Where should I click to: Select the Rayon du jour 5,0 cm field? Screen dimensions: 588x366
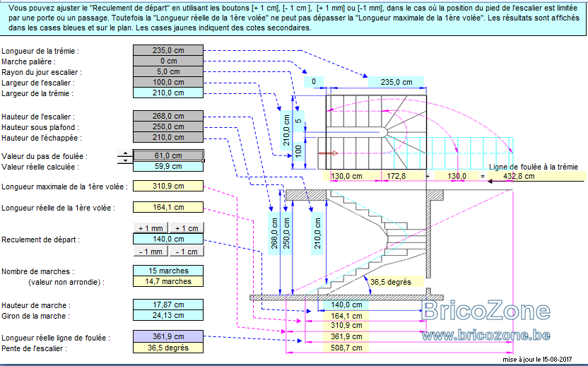168,71
